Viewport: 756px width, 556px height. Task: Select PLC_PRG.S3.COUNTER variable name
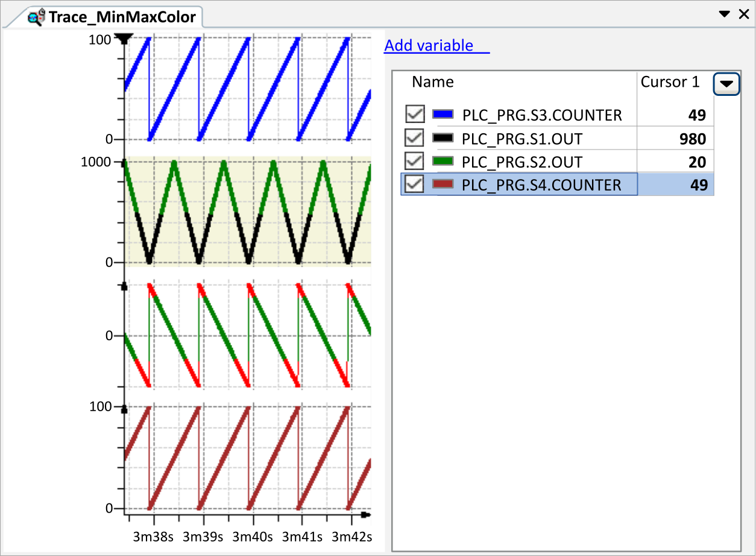coord(541,115)
